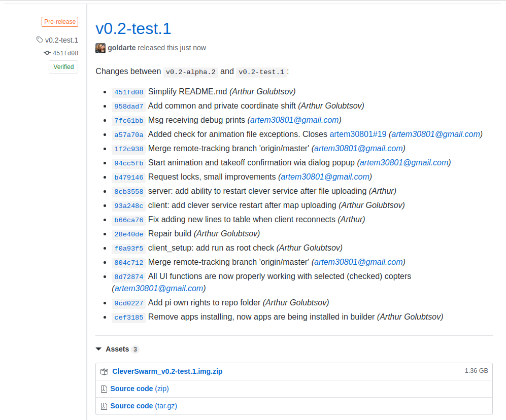
Task: Click the goldarte user avatar
Action: (x=100, y=48)
